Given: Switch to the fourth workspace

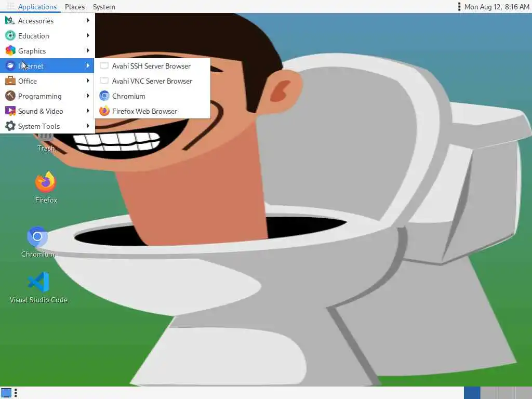Looking at the screenshot, I should tap(523, 393).
